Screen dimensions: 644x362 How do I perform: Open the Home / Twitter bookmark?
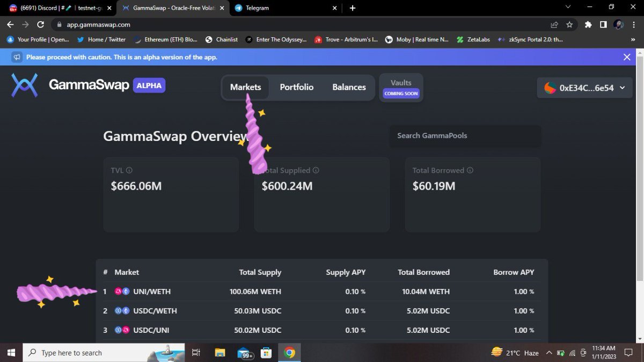point(101,39)
